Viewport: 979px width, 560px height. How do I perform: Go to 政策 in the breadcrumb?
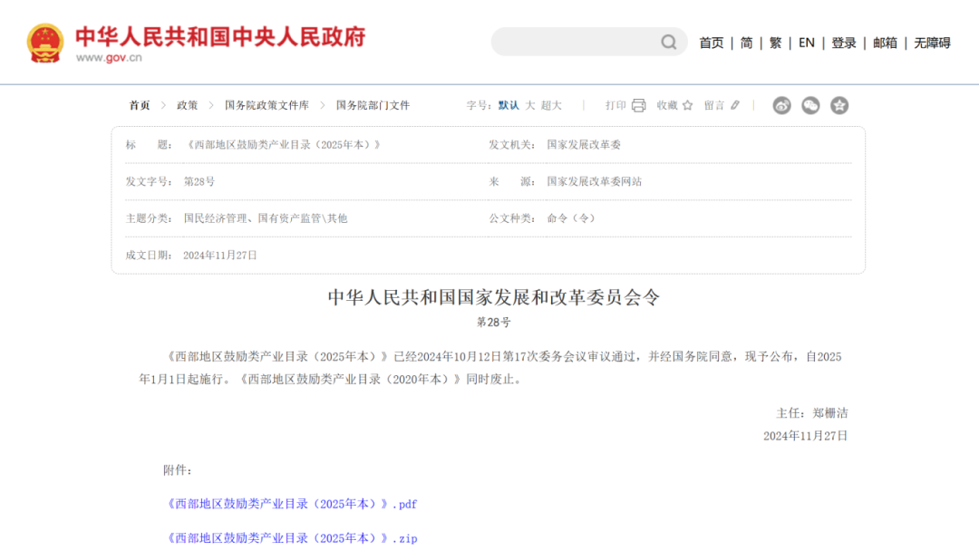[x=187, y=105]
